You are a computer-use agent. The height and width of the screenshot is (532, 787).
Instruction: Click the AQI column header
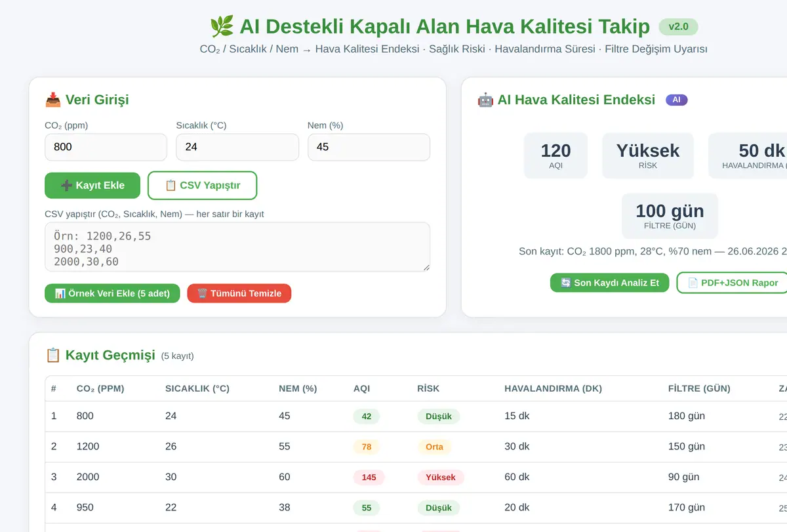click(362, 388)
